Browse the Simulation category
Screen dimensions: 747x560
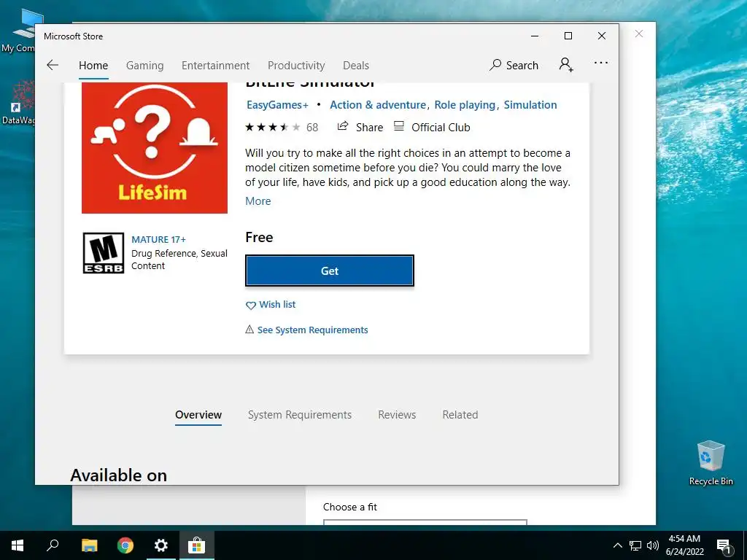[x=530, y=105]
